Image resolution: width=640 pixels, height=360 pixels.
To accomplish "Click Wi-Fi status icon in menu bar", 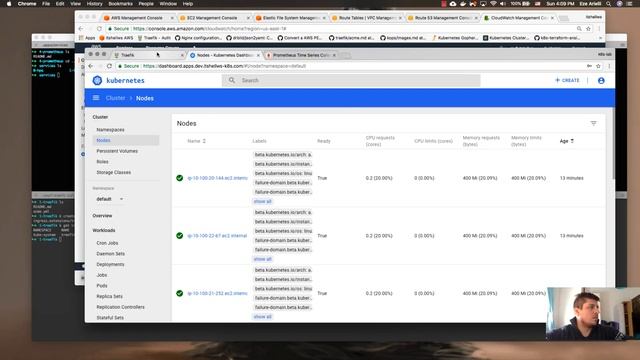I will tap(493, 4).
